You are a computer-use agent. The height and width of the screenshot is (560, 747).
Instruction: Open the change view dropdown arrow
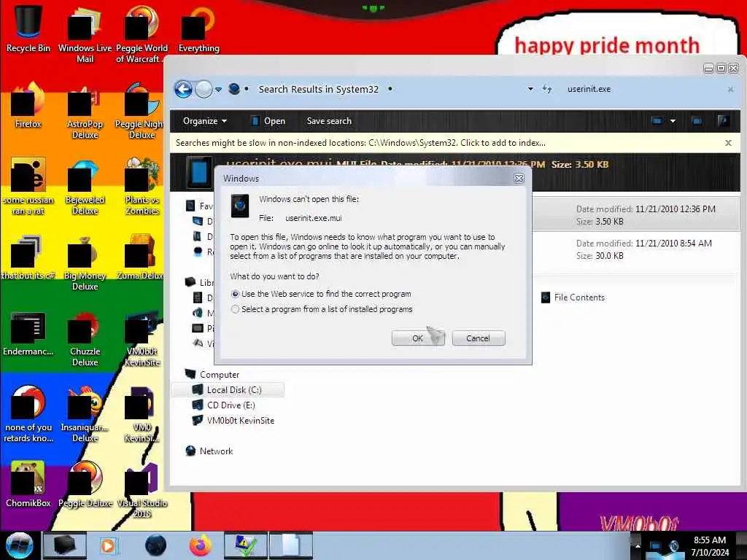pyautogui.click(x=673, y=121)
